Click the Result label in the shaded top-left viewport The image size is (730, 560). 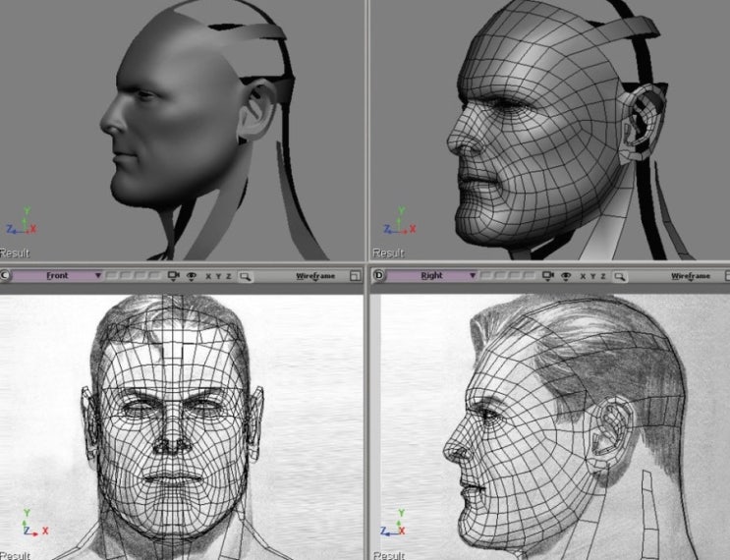pos(15,252)
